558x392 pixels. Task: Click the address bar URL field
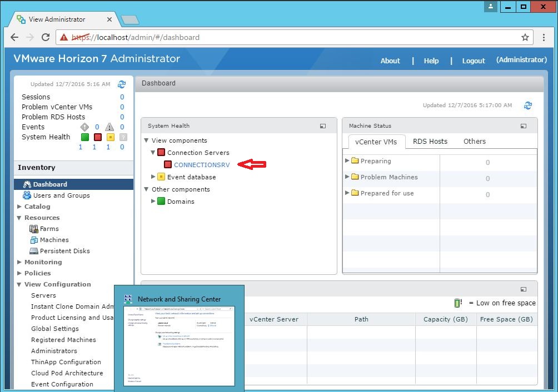(x=294, y=37)
